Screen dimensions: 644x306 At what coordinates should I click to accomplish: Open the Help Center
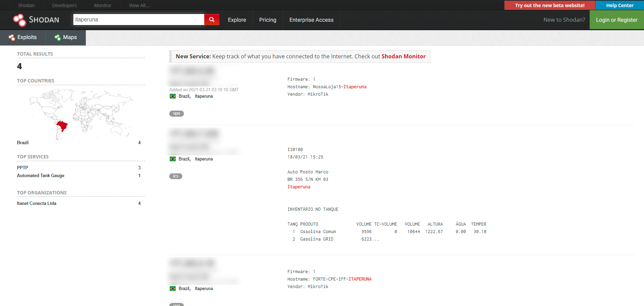click(620, 5)
